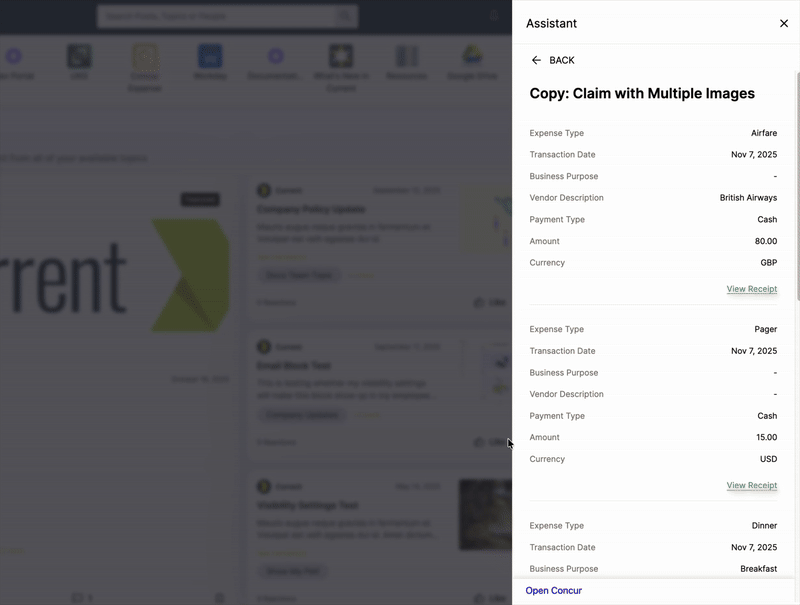
Task: Open the Workday shortcut icon
Action: click(210, 57)
